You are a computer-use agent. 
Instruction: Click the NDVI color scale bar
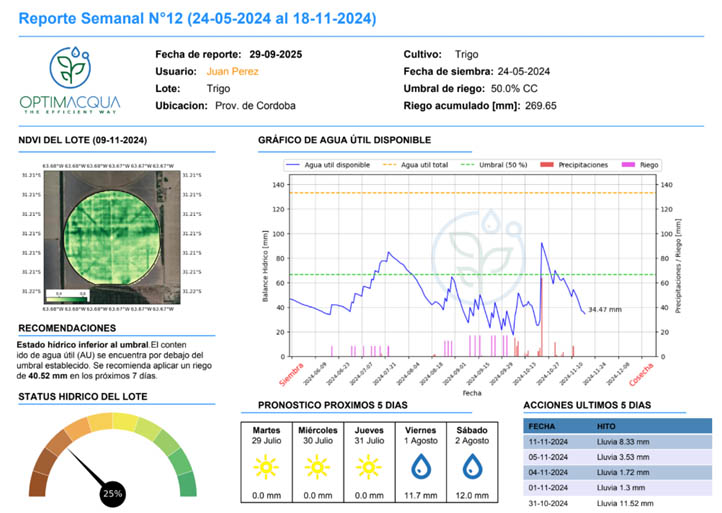coord(70,294)
